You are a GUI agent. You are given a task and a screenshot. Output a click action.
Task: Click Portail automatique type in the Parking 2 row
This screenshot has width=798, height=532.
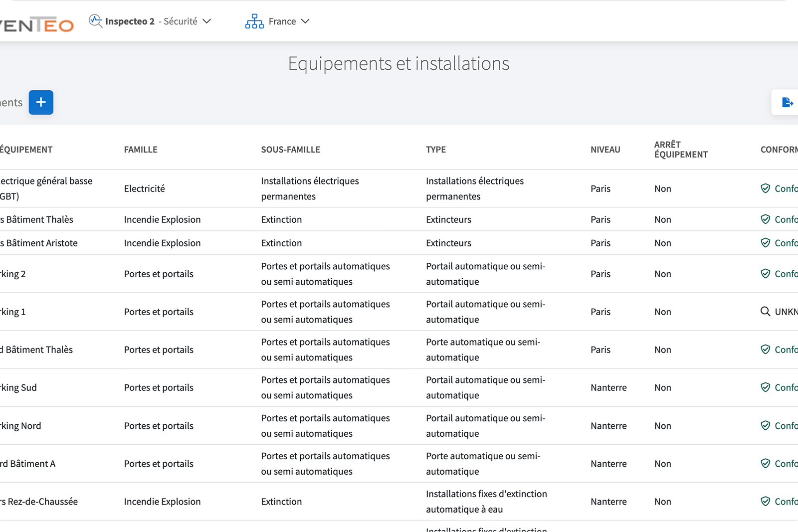485,274
